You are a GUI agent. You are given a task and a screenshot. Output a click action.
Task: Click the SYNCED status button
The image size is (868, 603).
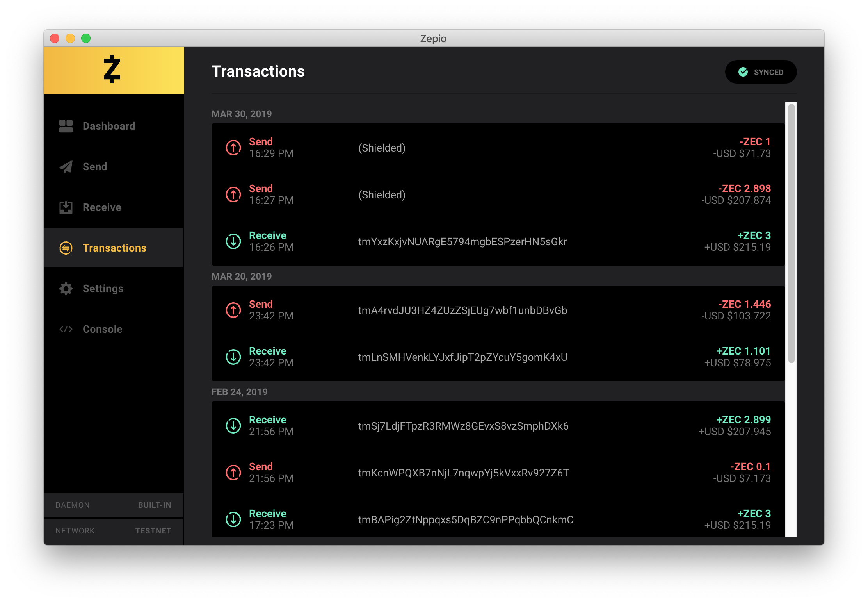coord(761,72)
